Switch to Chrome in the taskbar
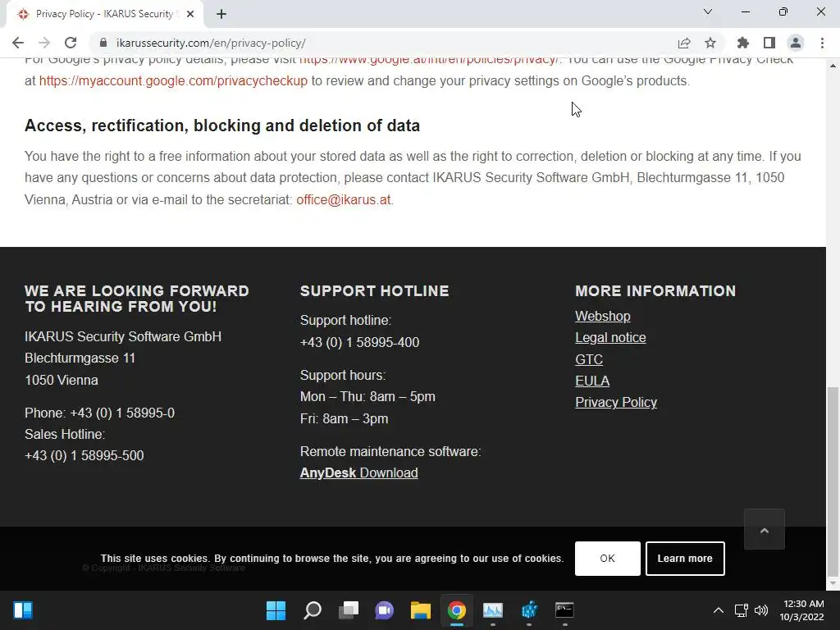Viewport: 840px width, 630px height. pos(457,610)
